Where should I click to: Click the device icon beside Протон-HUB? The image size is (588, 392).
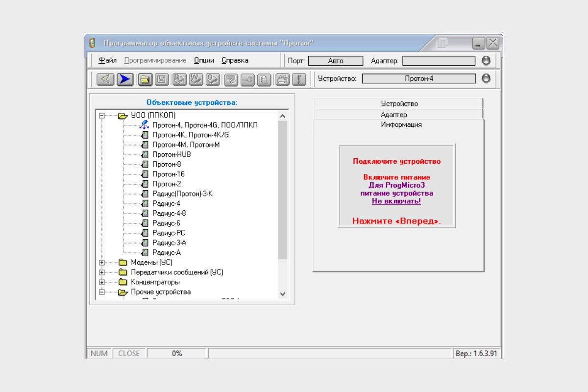(145, 154)
